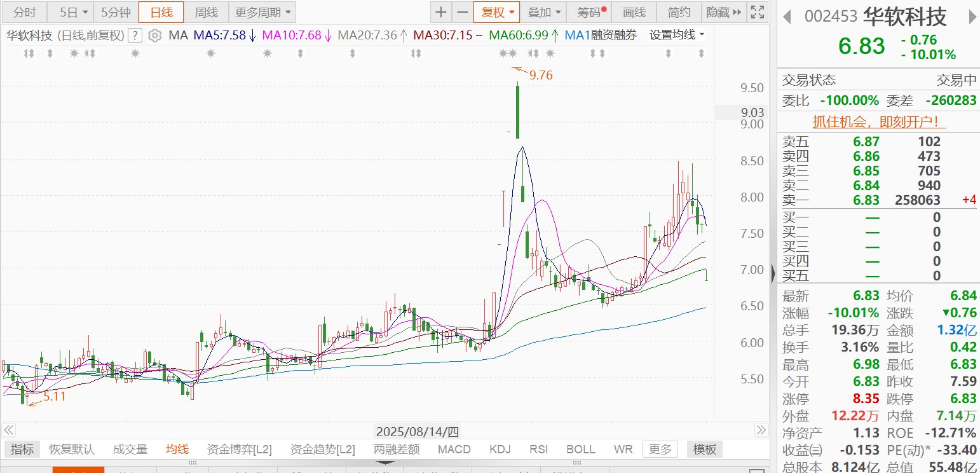Click the question mark help icon
980x473 pixels.
[x=135, y=36]
